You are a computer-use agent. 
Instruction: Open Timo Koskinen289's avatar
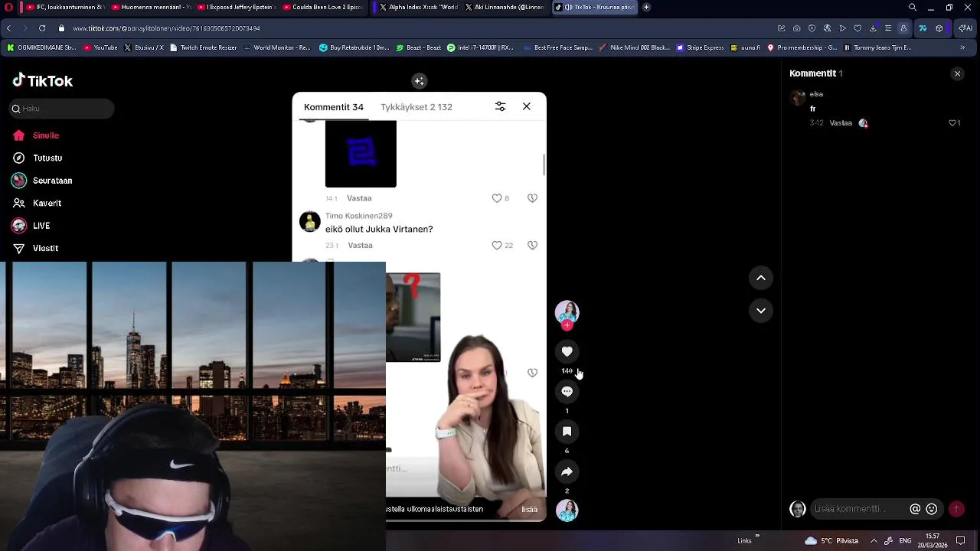310,222
